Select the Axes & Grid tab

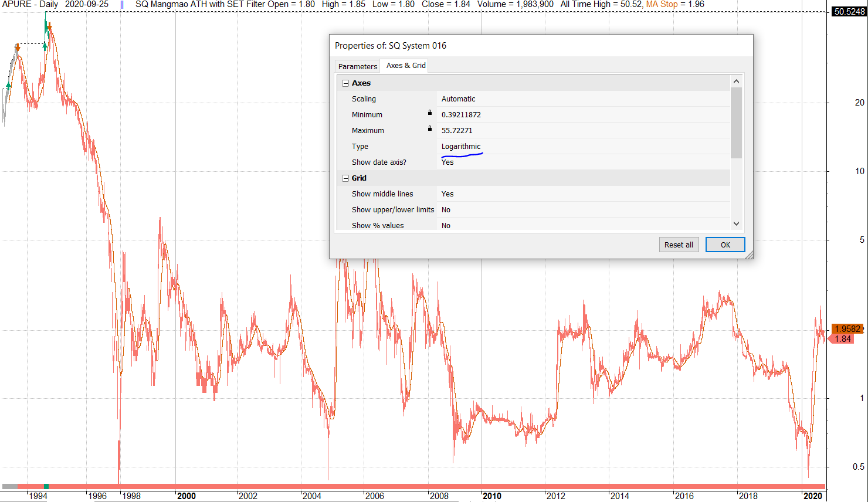[x=406, y=66]
